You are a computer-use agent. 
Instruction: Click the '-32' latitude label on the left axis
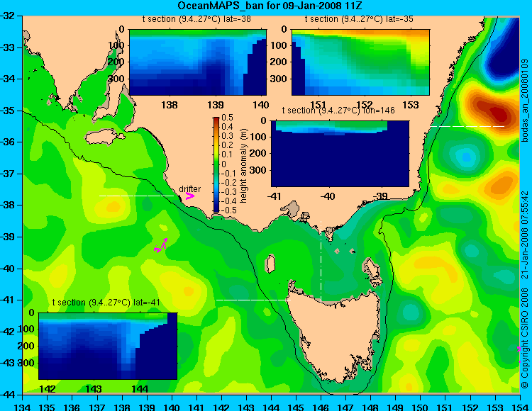click(x=7, y=16)
